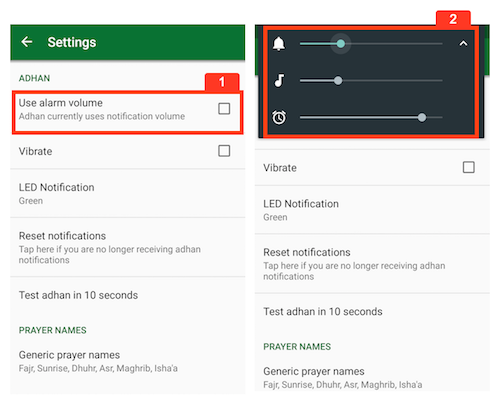
Task: Open Generic prayer names in left screen
Action: click(128, 361)
